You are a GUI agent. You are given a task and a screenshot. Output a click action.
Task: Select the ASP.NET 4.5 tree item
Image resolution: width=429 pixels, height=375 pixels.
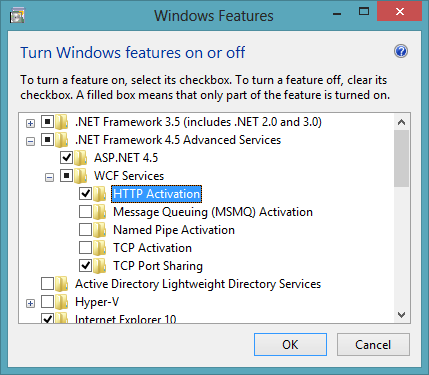tap(126, 158)
